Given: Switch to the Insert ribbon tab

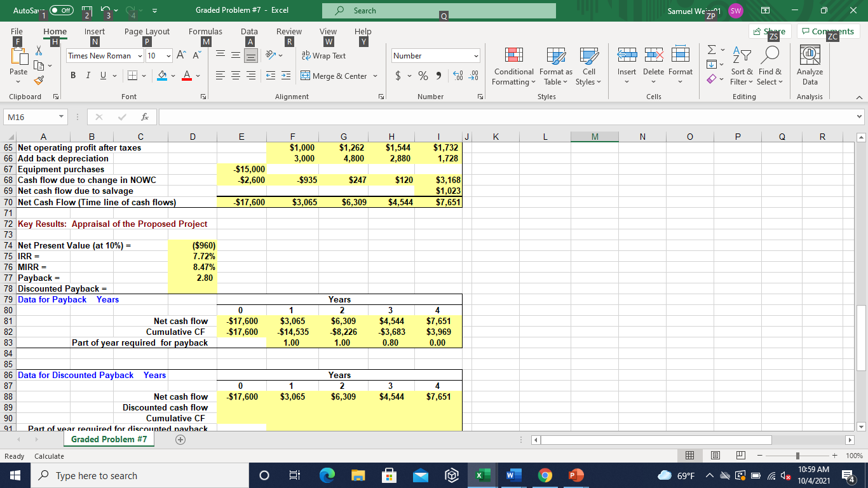Looking at the screenshot, I should pos(95,31).
